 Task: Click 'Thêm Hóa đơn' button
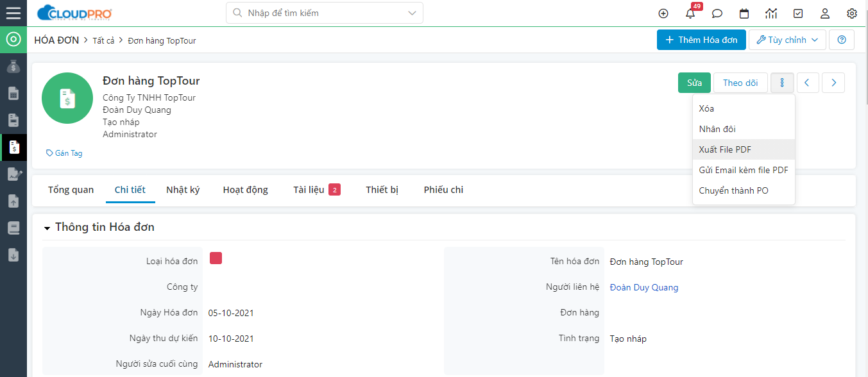tap(701, 40)
